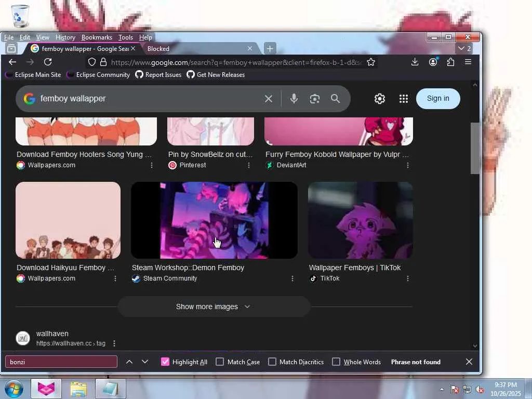Image resolution: width=532 pixels, height=399 pixels.
Task: Clear the Google search box text
Action: click(269, 99)
